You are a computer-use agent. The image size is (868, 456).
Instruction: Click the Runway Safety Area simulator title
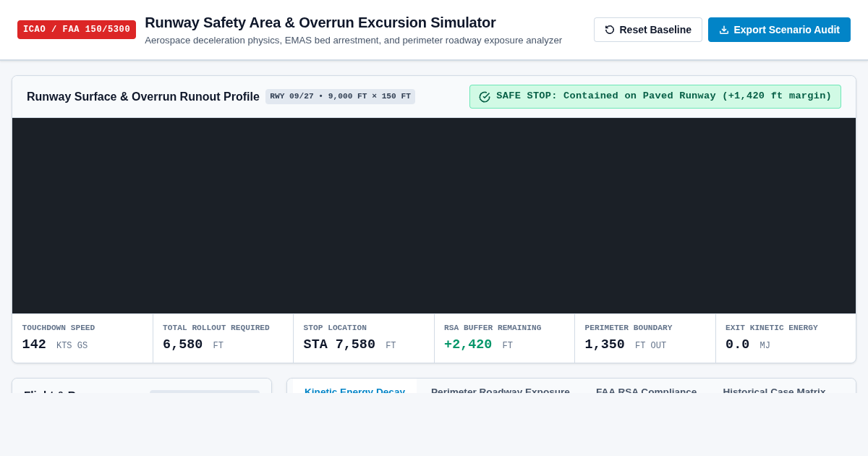click(320, 22)
